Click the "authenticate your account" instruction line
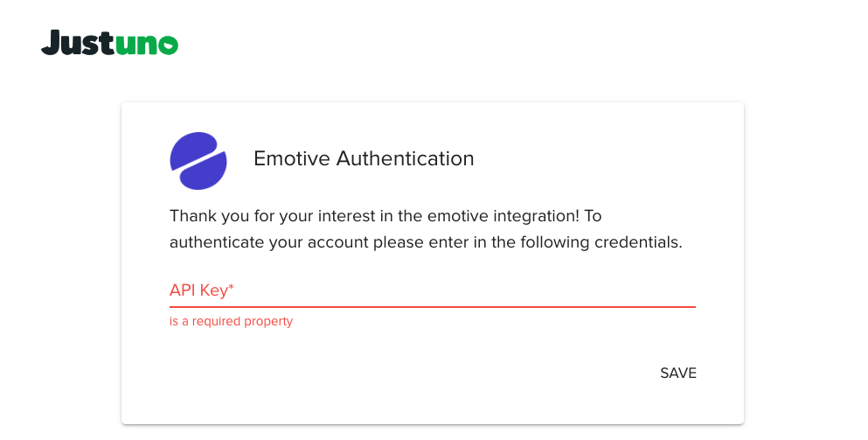This screenshot has height=440, width=868. pyautogui.click(x=425, y=242)
